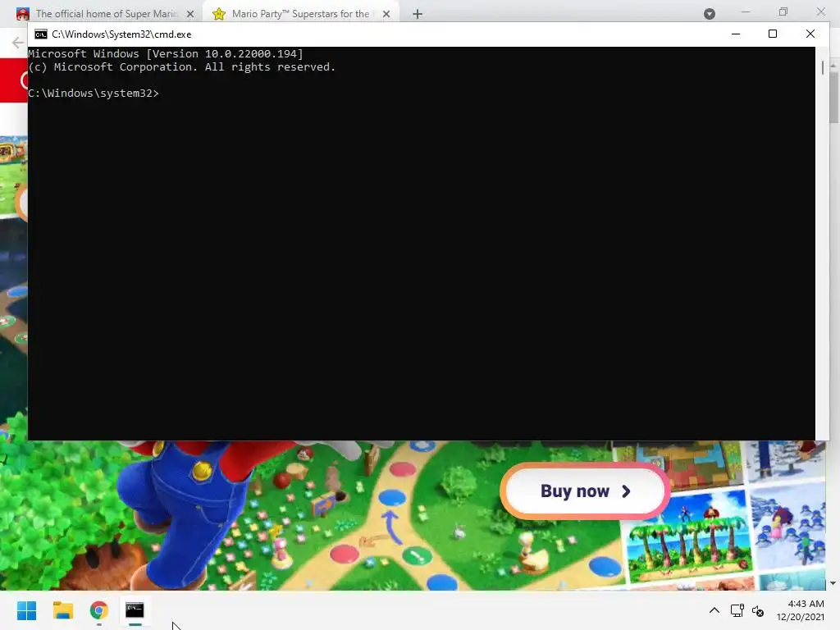Switch to the Super Mario official home tab
This screenshot has height=630, width=840.
(106, 14)
